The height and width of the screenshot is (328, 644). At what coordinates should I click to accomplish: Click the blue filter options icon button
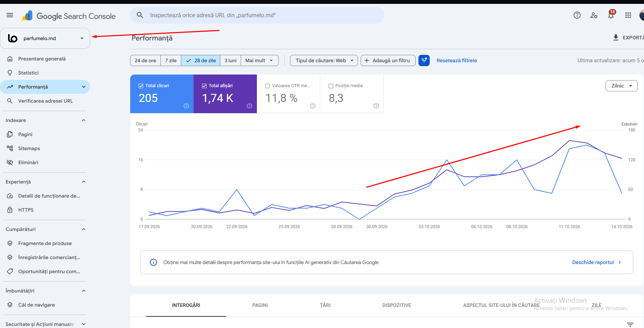click(424, 60)
